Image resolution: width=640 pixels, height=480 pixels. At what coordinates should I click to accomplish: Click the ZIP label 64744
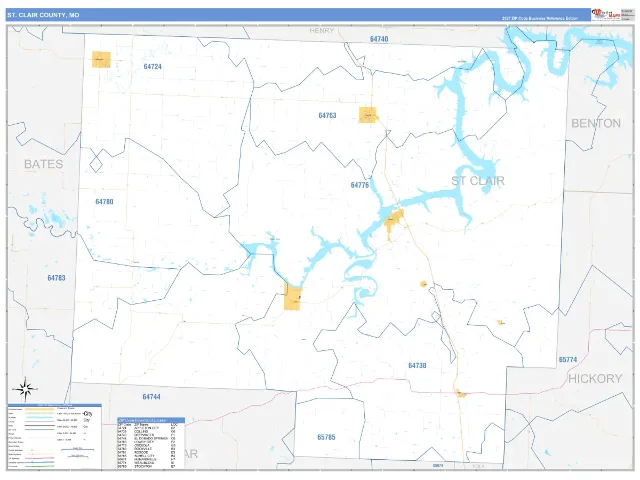click(151, 397)
